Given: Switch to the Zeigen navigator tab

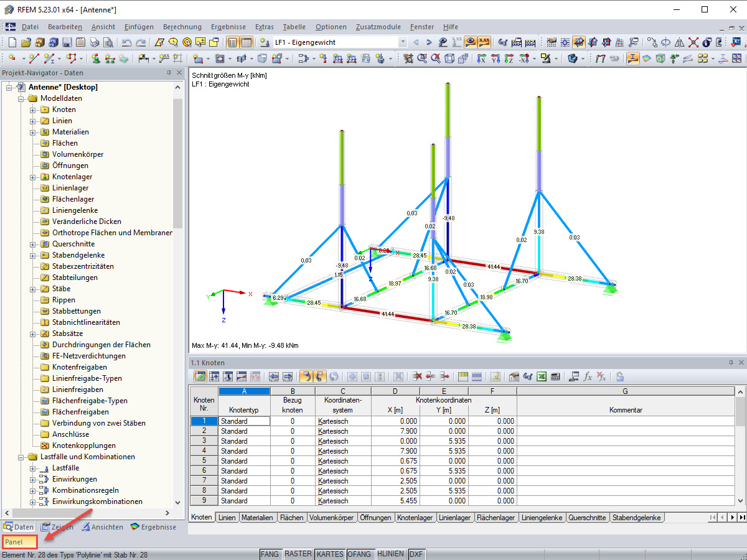Looking at the screenshot, I should pos(57,527).
